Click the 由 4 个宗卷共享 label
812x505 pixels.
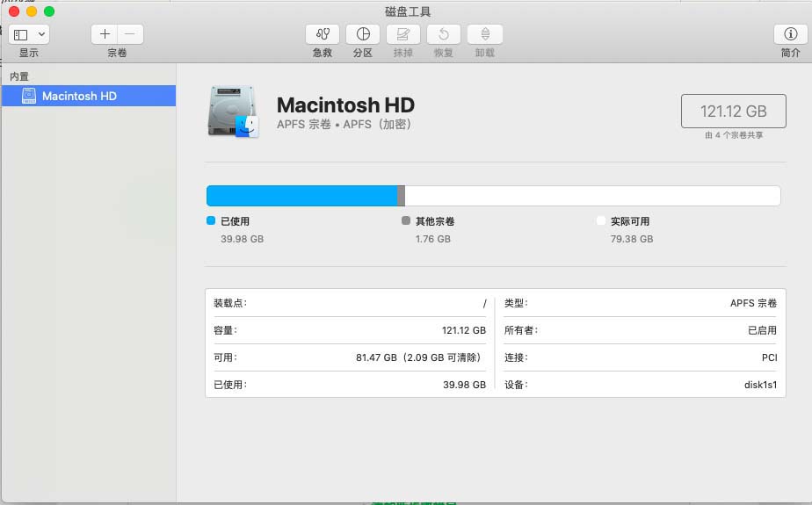(x=734, y=135)
